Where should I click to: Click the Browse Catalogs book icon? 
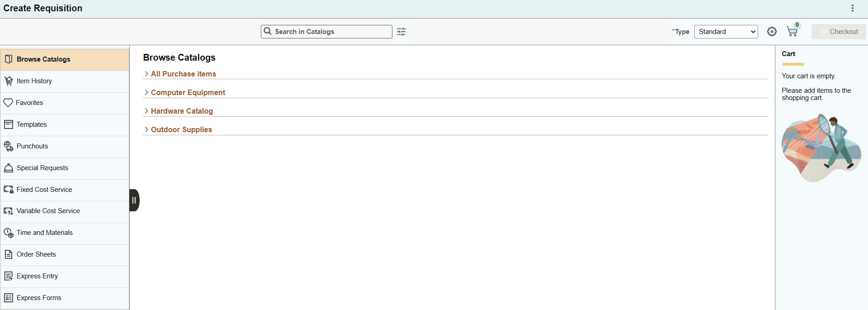pyautogui.click(x=9, y=59)
